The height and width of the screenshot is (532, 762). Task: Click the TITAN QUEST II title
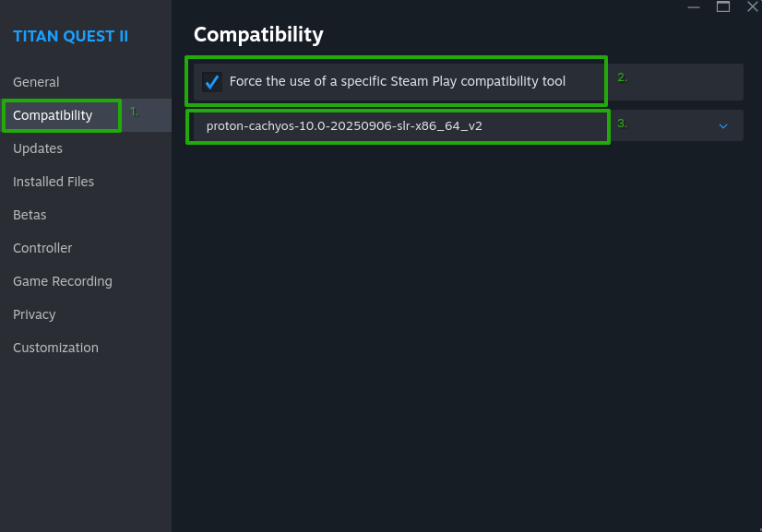click(71, 36)
